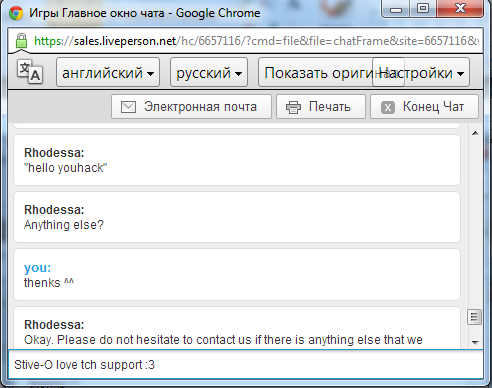Open the Настройки dropdown menu

coord(421,72)
